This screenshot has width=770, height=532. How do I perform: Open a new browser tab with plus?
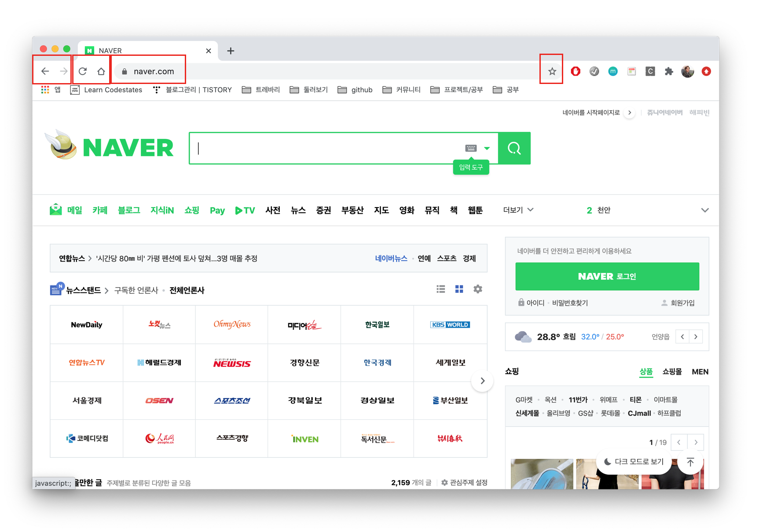point(231,51)
